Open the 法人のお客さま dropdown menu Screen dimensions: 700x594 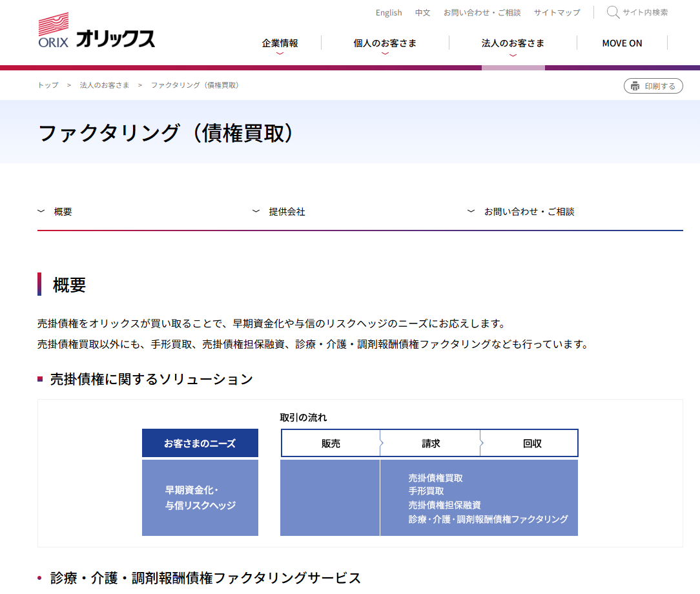(513, 43)
